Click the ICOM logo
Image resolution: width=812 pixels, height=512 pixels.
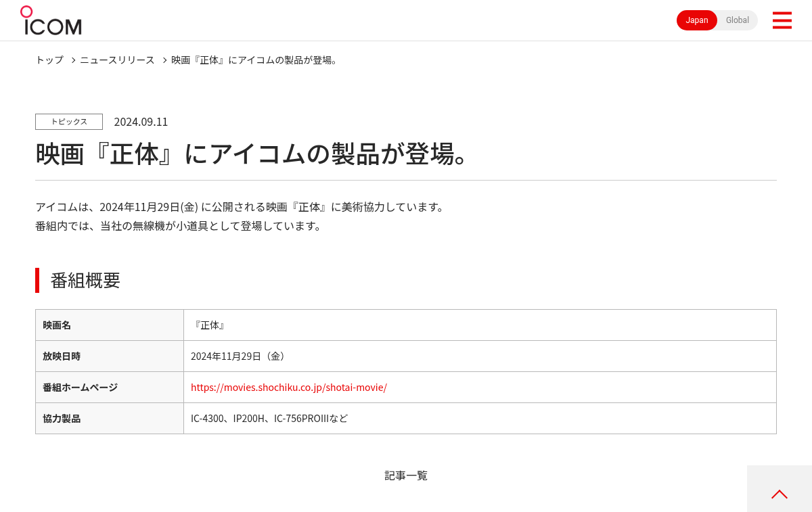click(x=51, y=20)
